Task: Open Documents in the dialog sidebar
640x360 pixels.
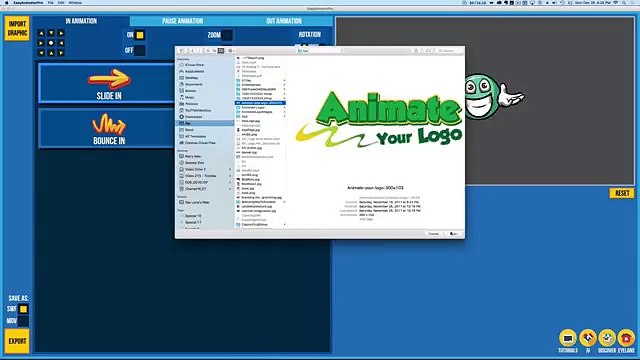Action: coord(193,84)
